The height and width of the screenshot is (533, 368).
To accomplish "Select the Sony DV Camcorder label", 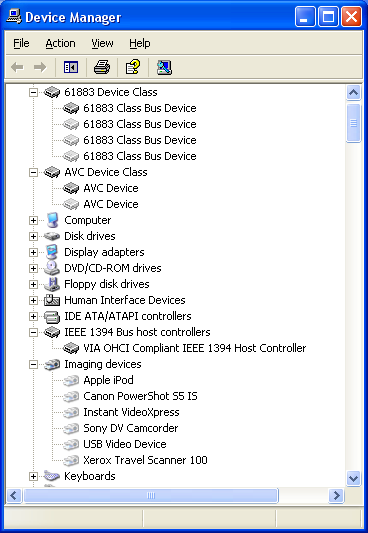I will tap(131, 428).
